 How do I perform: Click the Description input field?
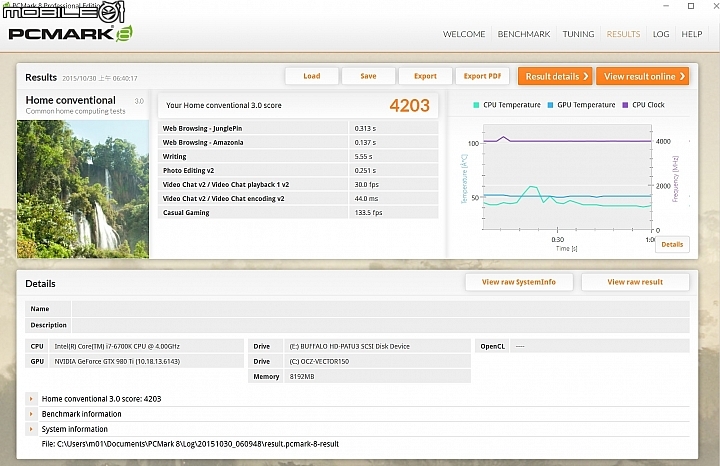[381, 325]
